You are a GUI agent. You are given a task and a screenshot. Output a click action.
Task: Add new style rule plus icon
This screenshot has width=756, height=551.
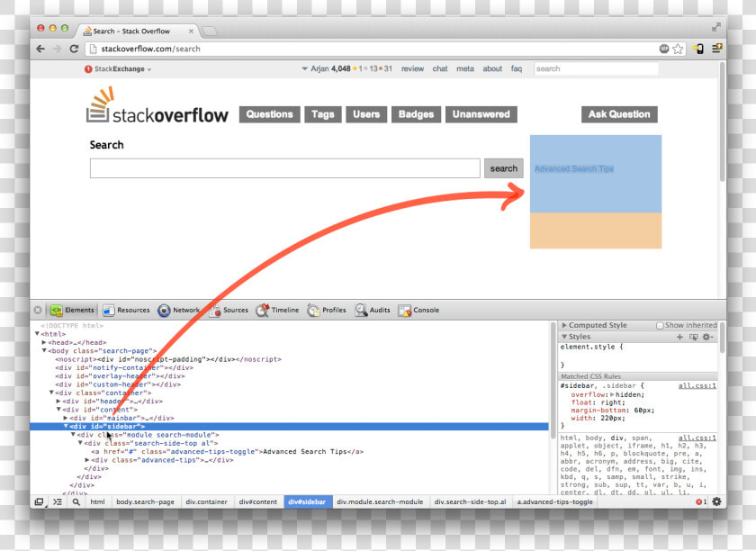point(679,337)
